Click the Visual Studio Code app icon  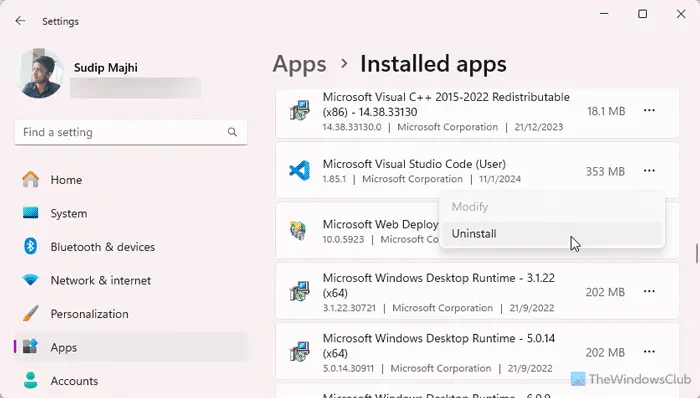tap(300, 170)
